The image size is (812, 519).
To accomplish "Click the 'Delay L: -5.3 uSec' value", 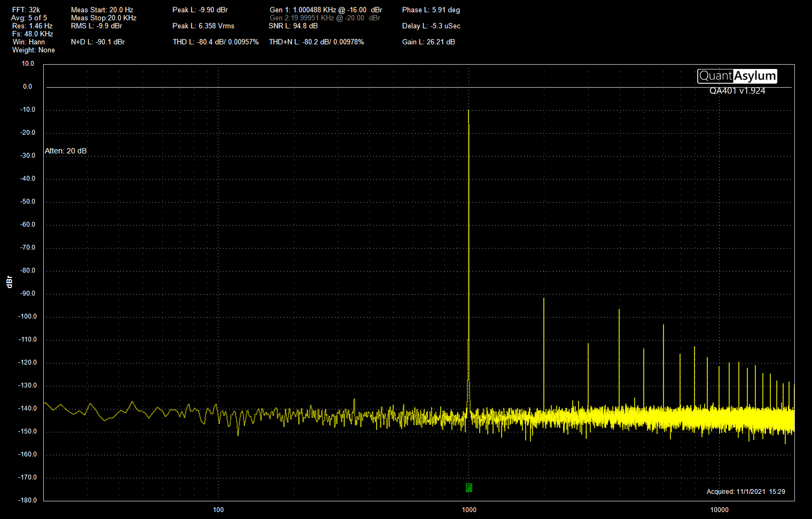I will [431, 26].
